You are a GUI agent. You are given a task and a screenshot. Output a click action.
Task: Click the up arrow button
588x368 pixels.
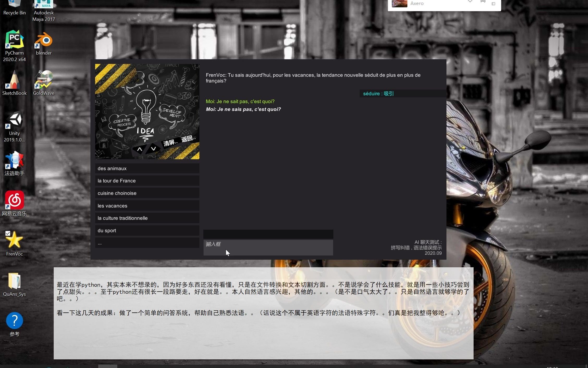(x=140, y=149)
